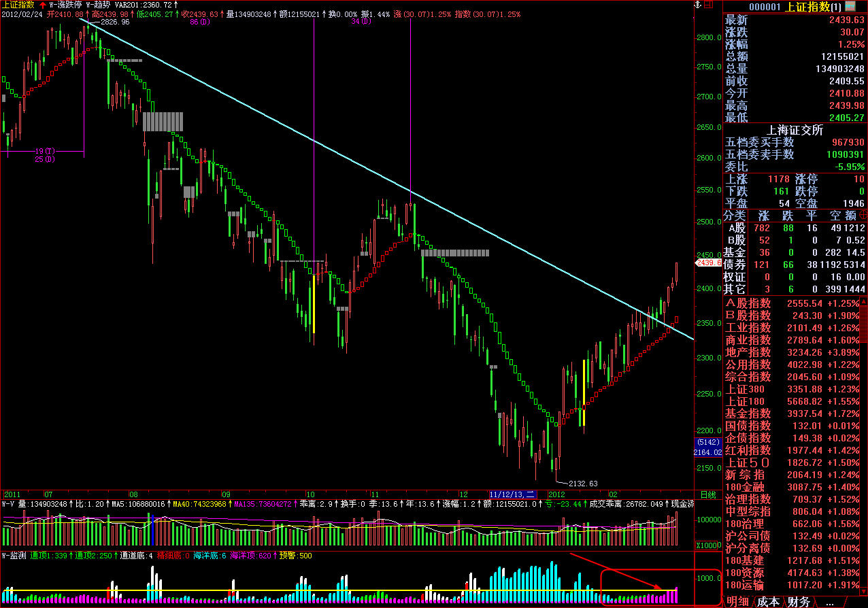
Task: Click the anchor icon above the price axis
Action: click(x=696, y=5)
